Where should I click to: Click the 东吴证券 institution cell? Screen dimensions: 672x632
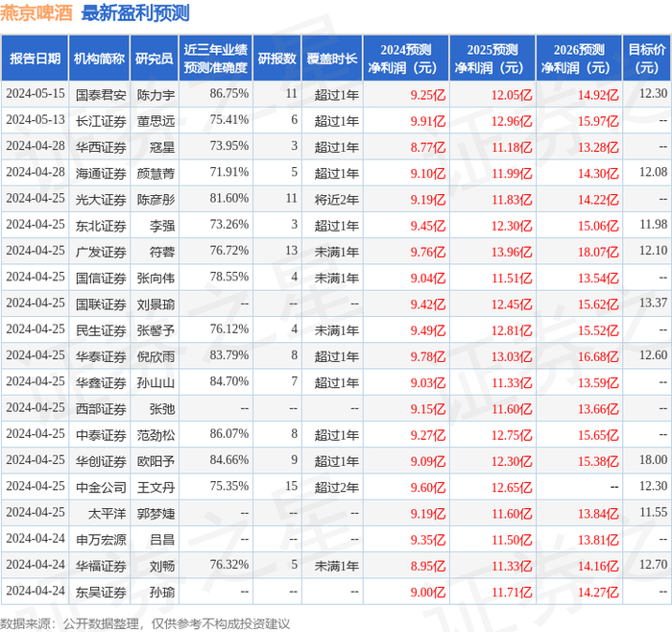101,592
